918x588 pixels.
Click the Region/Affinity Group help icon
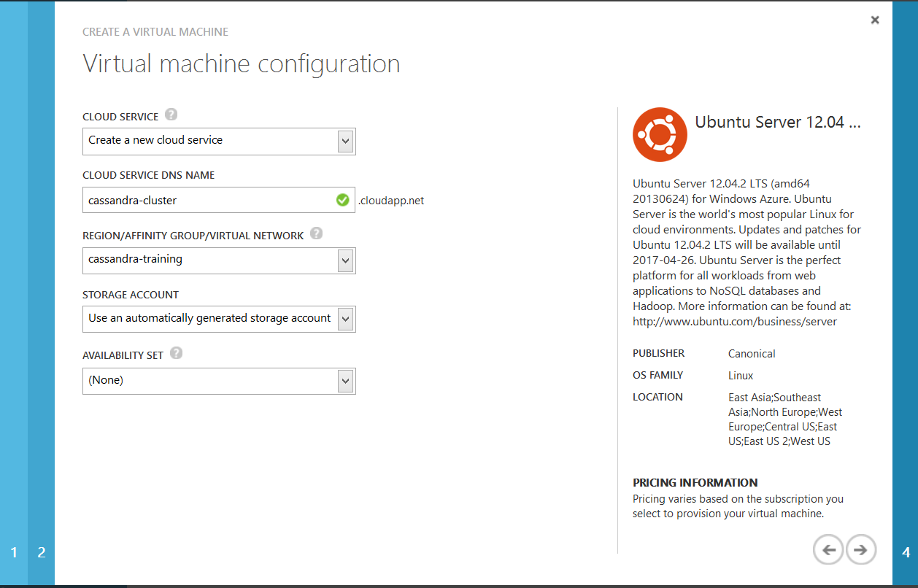coord(316,233)
